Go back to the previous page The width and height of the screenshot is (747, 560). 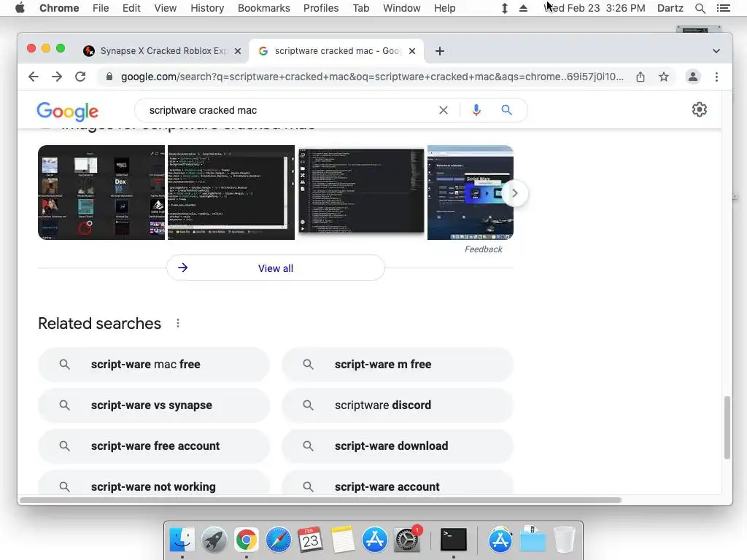(33, 77)
